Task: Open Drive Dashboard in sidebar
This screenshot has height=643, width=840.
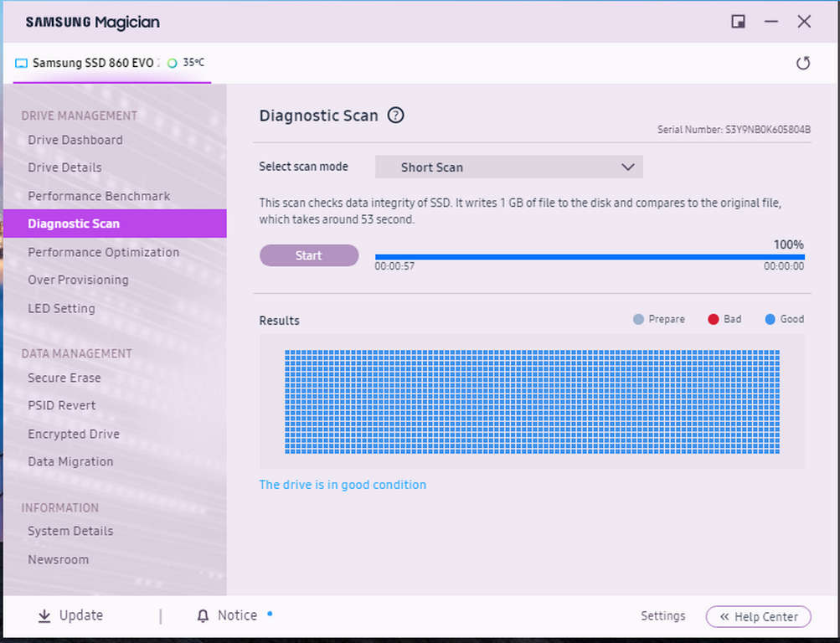Action: (75, 140)
